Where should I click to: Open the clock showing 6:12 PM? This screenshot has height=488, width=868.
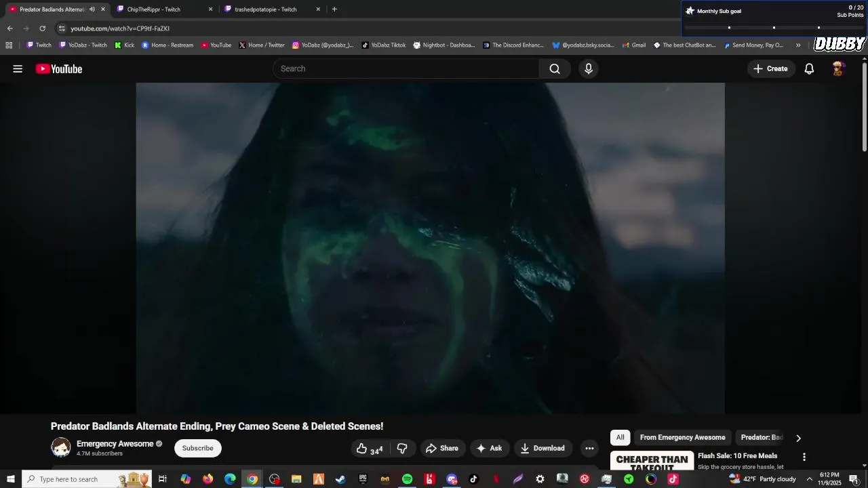[830, 479]
